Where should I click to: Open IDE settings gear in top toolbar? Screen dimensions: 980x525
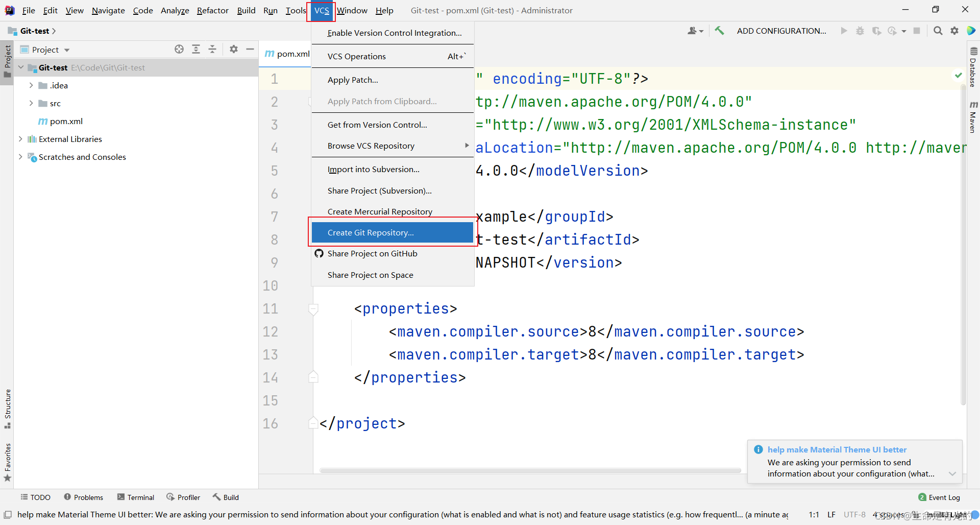click(954, 31)
